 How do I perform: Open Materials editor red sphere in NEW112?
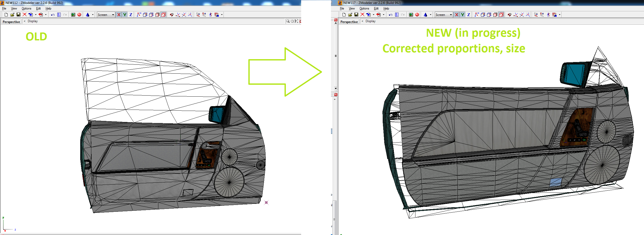coord(79,15)
